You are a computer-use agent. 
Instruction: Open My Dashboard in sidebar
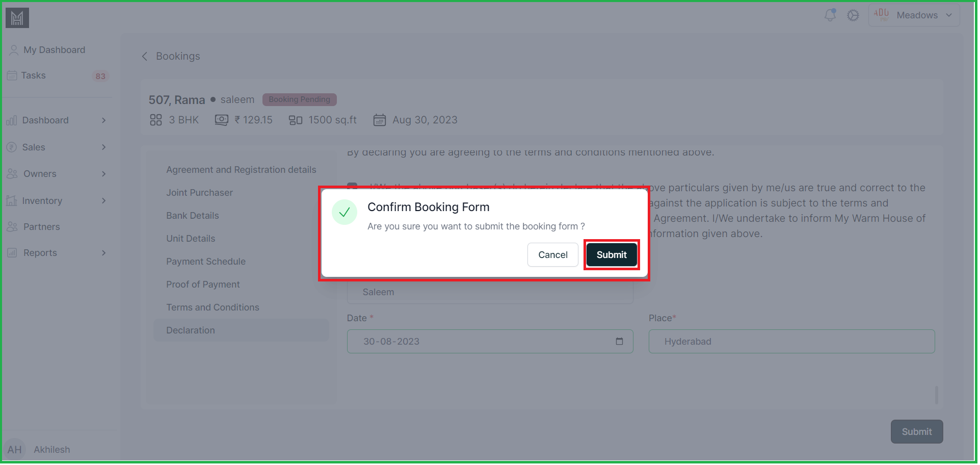(x=55, y=50)
